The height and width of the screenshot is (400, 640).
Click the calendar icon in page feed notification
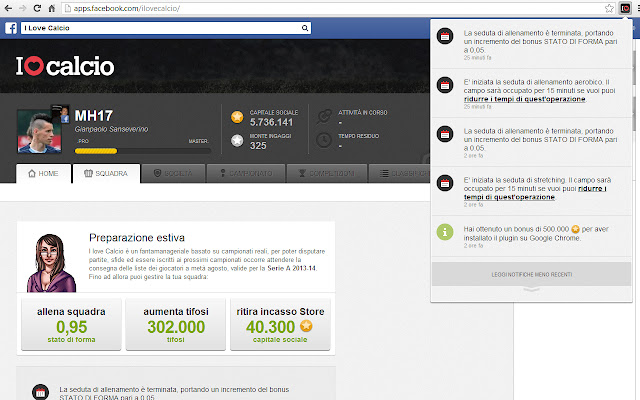pyautogui.click(x=40, y=393)
